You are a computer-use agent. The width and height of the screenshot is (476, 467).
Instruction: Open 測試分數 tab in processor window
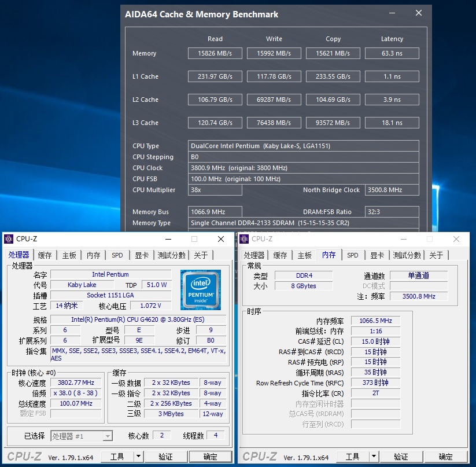pos(172,255)
